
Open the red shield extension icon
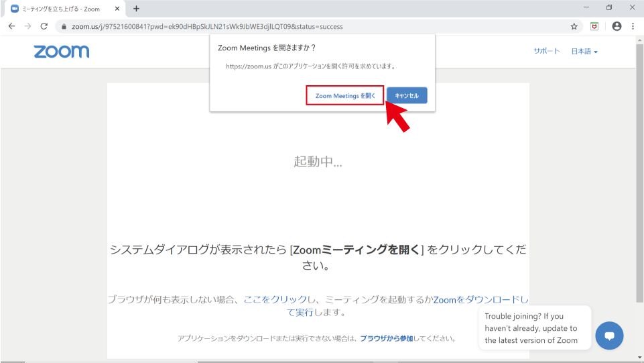click(594, 26)
